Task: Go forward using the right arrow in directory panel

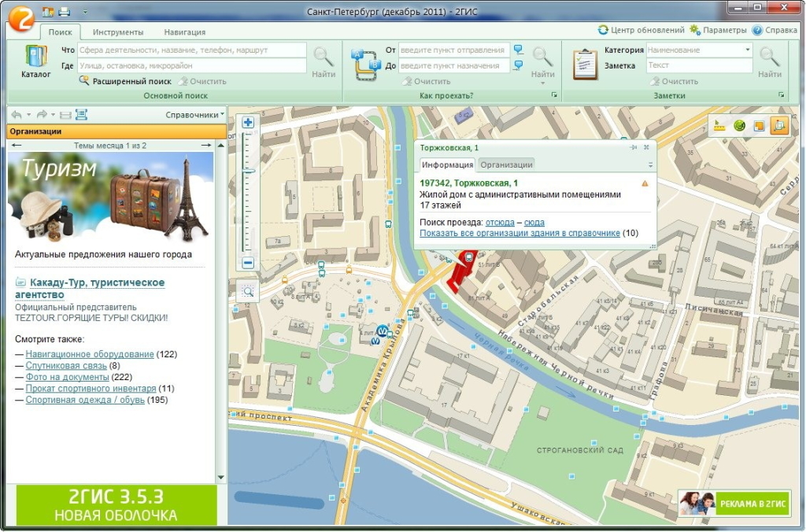Action: (42, 115)
